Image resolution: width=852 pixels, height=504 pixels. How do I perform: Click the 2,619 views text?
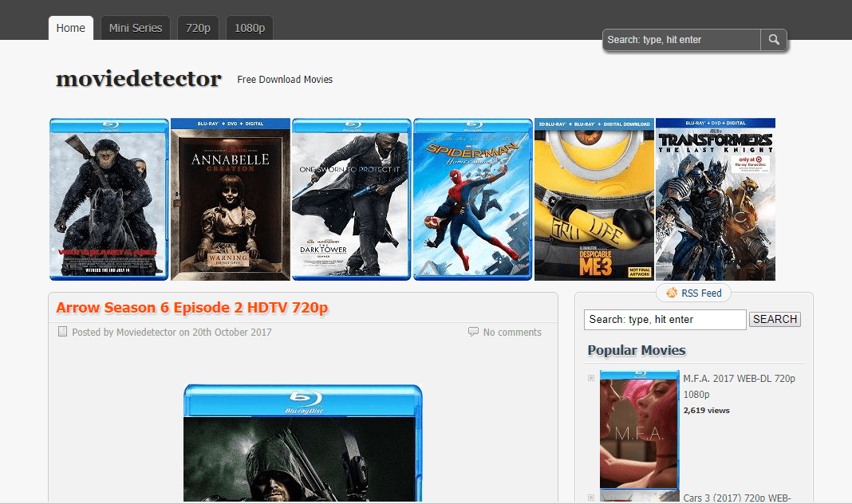click(706, 411)
